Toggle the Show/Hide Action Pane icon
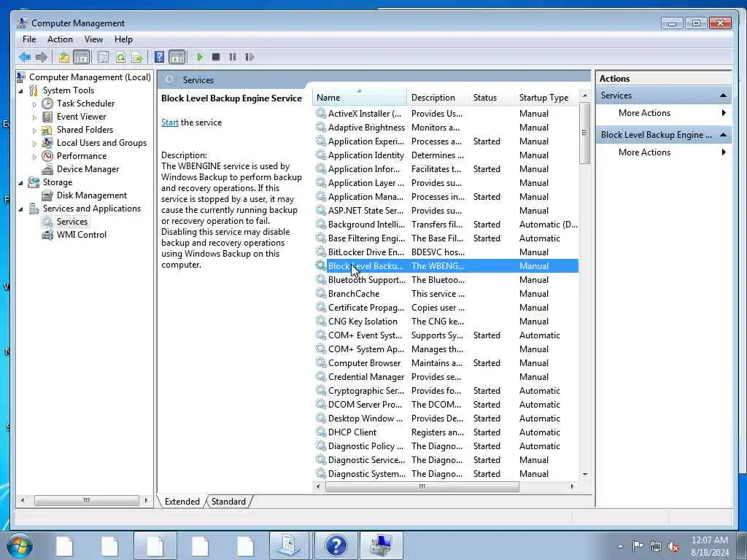 click(177, 57)
